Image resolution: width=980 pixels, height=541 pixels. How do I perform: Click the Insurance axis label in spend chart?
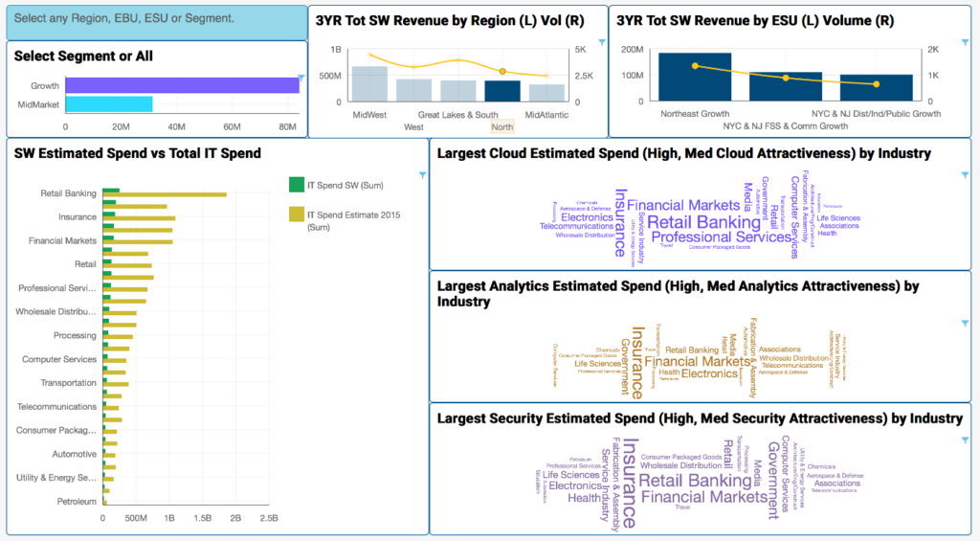coord(78,217)
